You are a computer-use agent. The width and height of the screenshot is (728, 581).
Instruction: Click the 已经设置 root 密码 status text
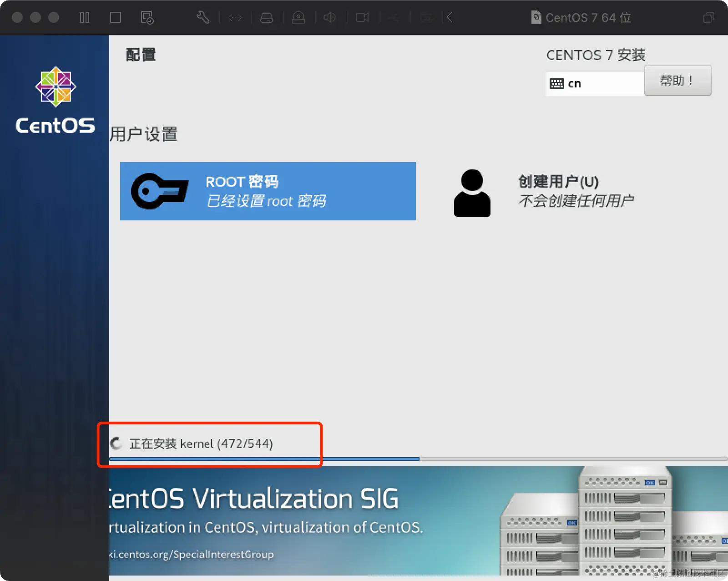(266, 201)
